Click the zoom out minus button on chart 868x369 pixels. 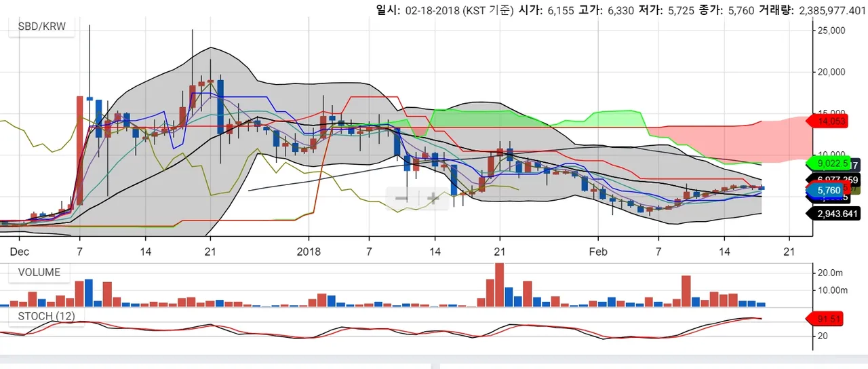tap(401, 198)
